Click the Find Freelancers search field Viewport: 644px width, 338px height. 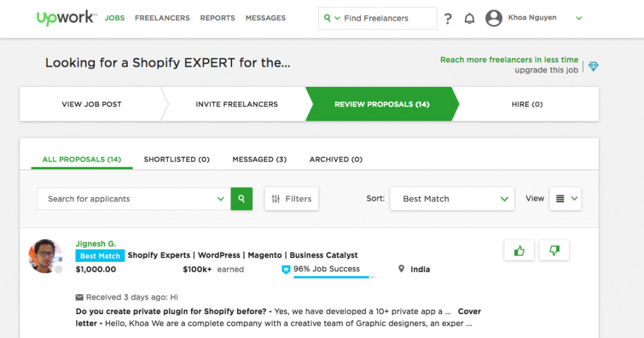coord(377,18)
